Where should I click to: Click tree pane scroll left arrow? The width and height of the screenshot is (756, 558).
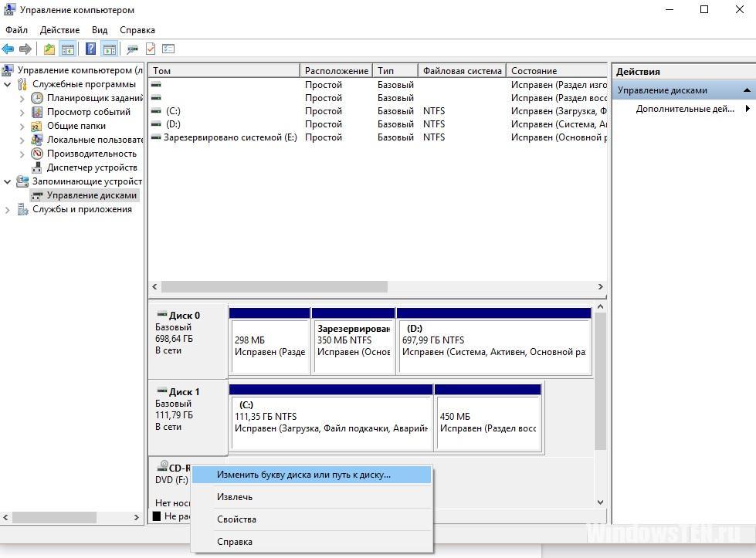(5, 518)
